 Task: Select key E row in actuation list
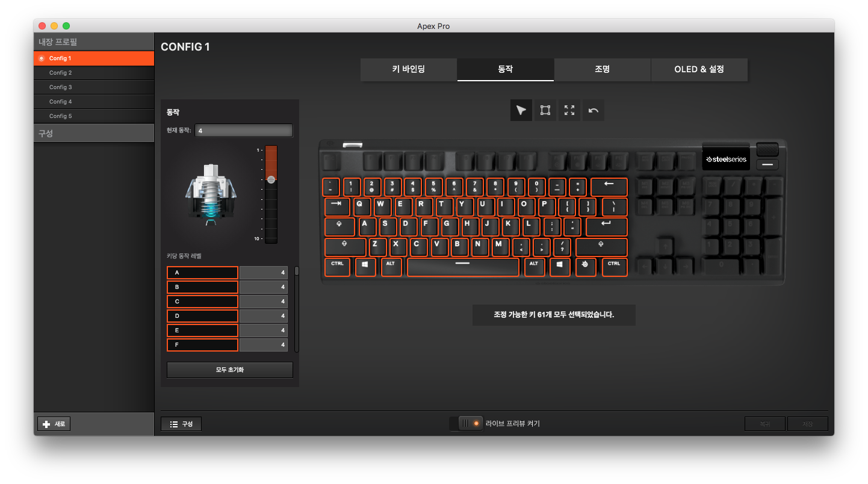pyautogui.click(x=202, y=330)
